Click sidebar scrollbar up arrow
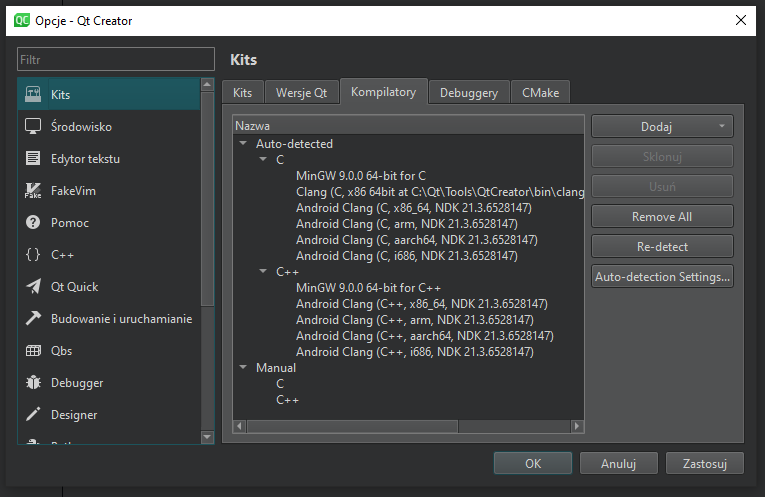 (207, 84)
